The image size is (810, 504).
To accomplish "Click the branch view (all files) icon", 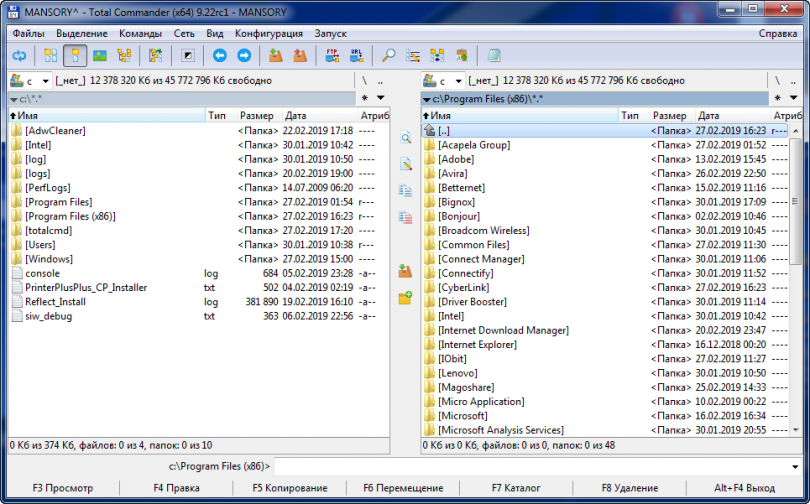I will point(155,56).
